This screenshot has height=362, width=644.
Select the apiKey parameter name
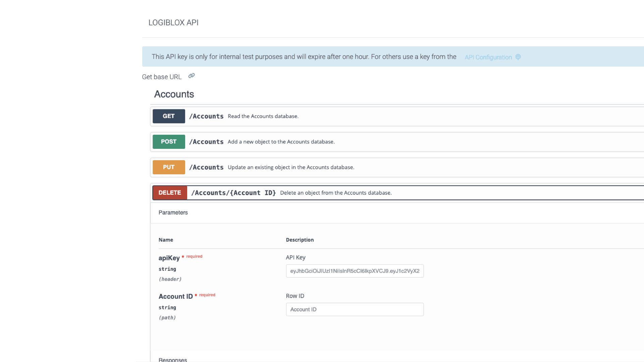[169, 258]
